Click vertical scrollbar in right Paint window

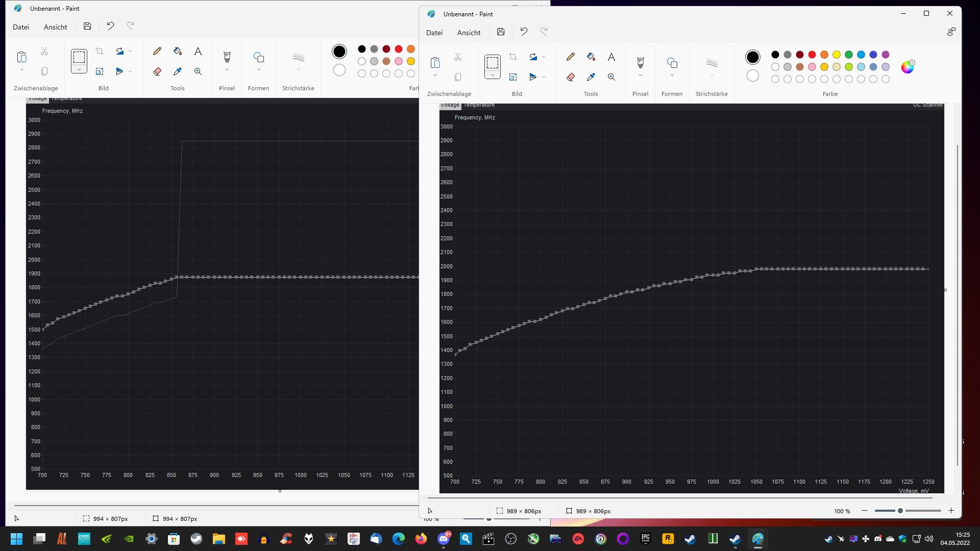(x=958, y=305)
